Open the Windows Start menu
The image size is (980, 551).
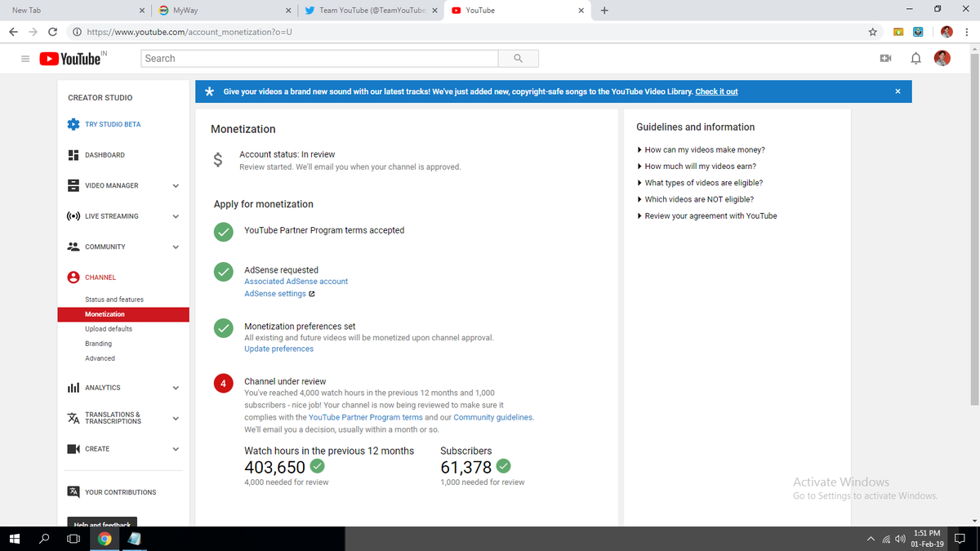(14, 539)
